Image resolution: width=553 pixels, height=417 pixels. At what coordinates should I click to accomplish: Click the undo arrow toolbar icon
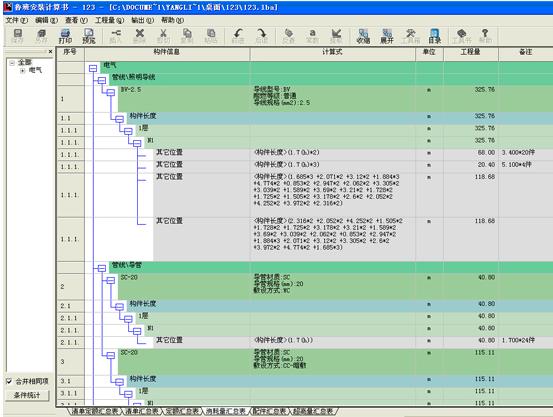(x=238, y=36)
